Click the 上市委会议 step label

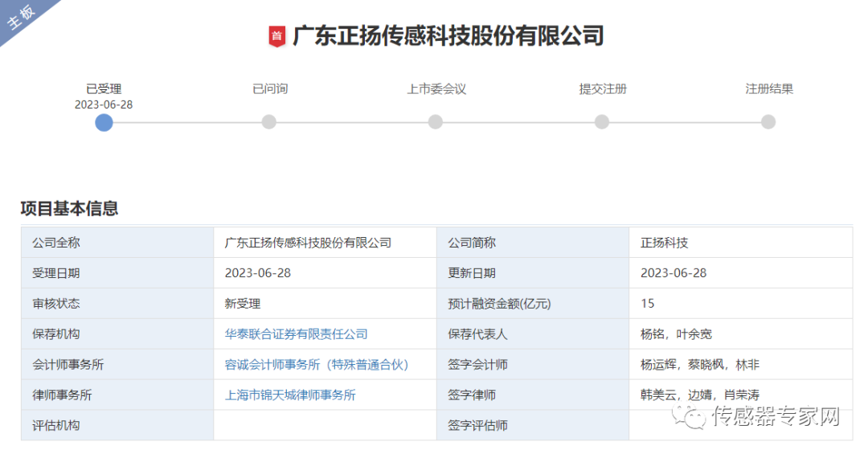(436, 88)
